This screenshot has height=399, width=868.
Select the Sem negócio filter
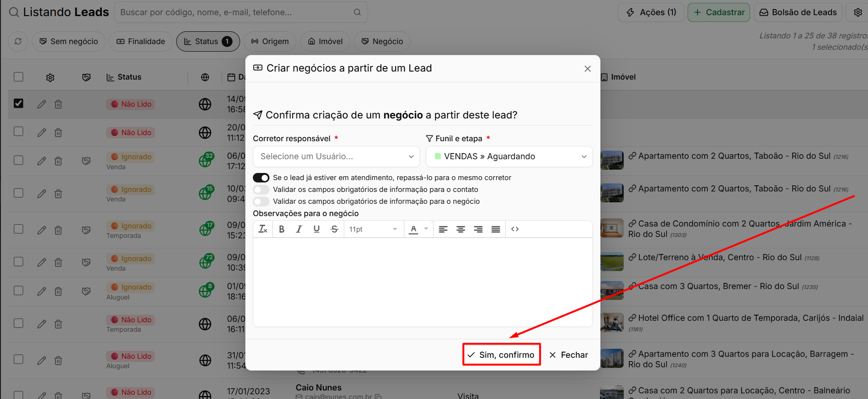pyautogui.click(x=69, y=42)
